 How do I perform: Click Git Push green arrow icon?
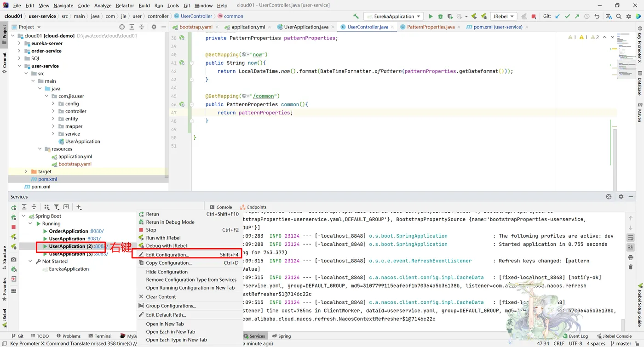(x=577, y=16)
